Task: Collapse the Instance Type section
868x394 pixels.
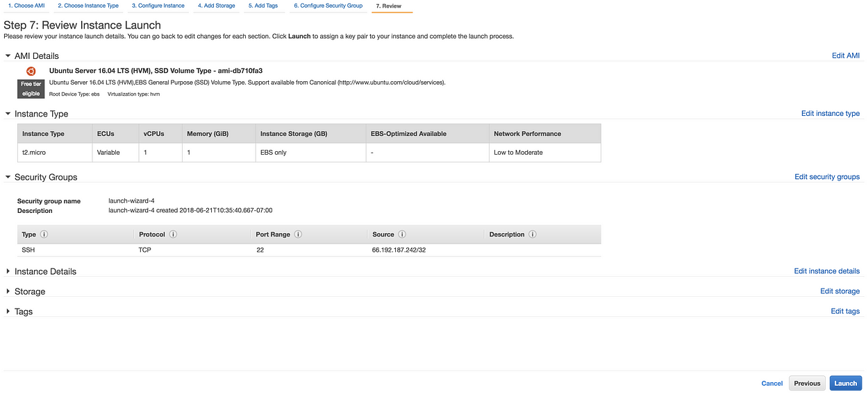Action: pyautogui.click(x=8, y=113)
